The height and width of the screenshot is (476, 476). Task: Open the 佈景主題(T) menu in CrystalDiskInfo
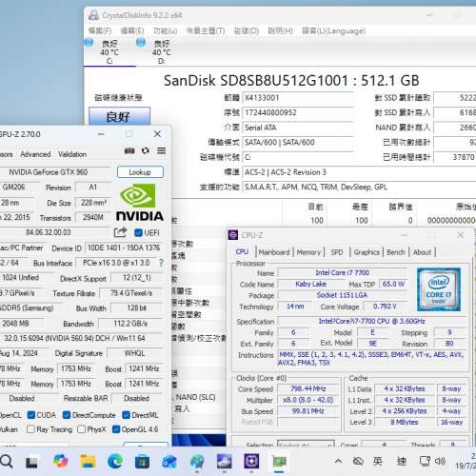pos(206,30)
